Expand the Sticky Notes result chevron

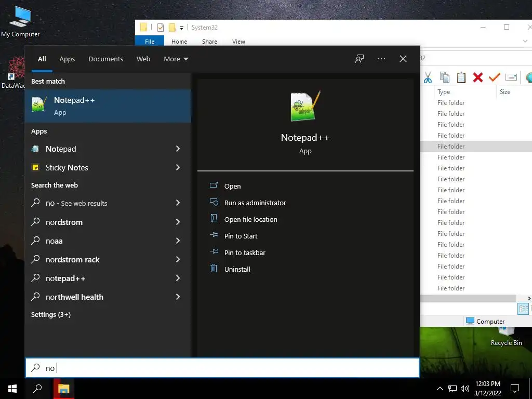click(x=178, y=167)
